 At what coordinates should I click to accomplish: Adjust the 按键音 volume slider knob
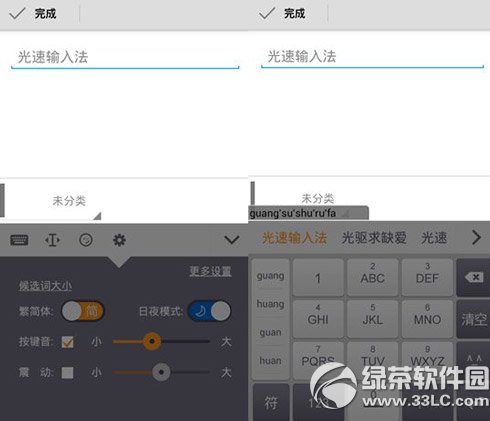point(152,341)
